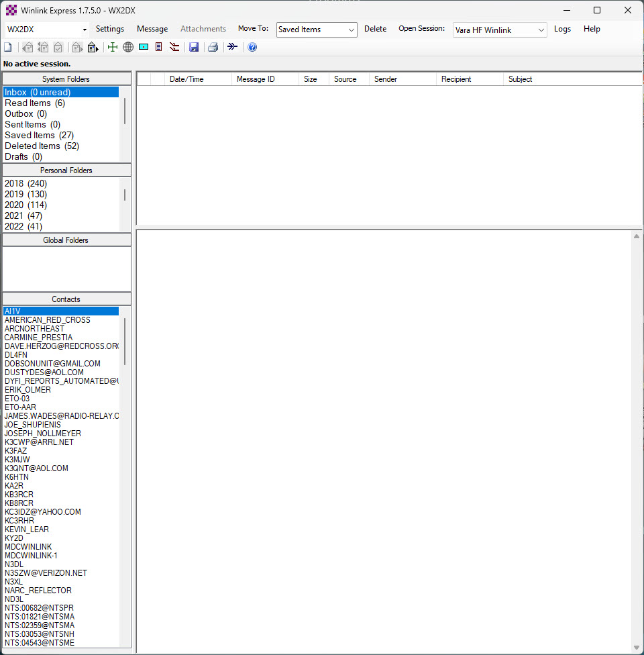The width and height of the screenshot is (644, 655).
Task: Open the Message menu
Action: click(x=152, y=29)
